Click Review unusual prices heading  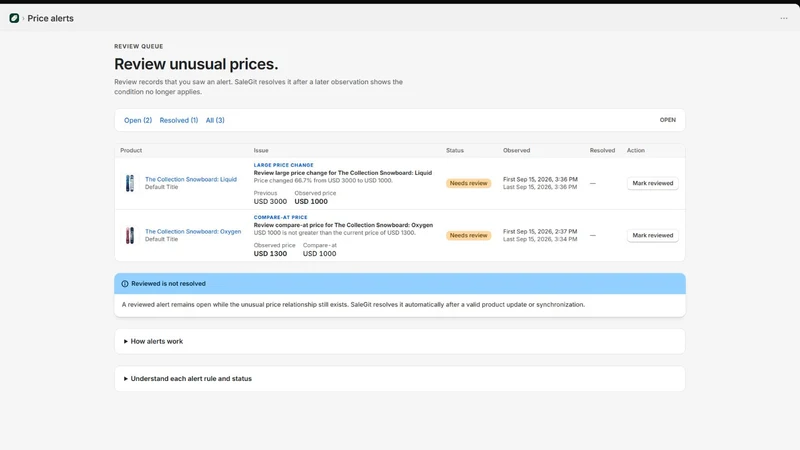tap(196, 64)
